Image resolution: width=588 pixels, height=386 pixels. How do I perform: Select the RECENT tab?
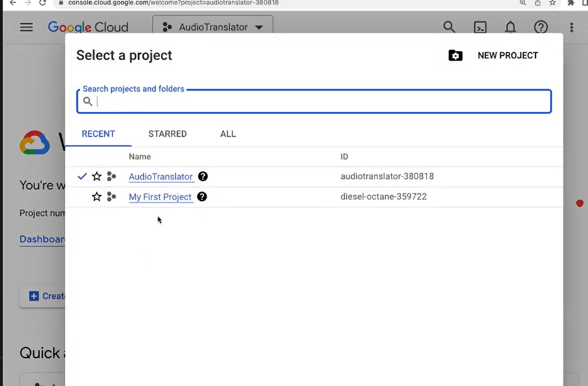tap(98, 134)
